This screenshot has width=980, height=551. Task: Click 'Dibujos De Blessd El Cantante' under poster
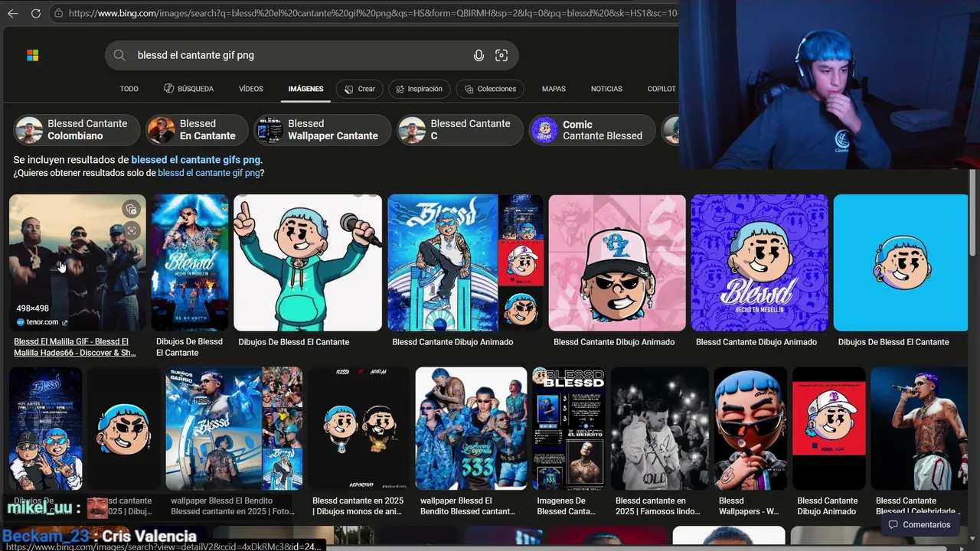pos(189,347)
